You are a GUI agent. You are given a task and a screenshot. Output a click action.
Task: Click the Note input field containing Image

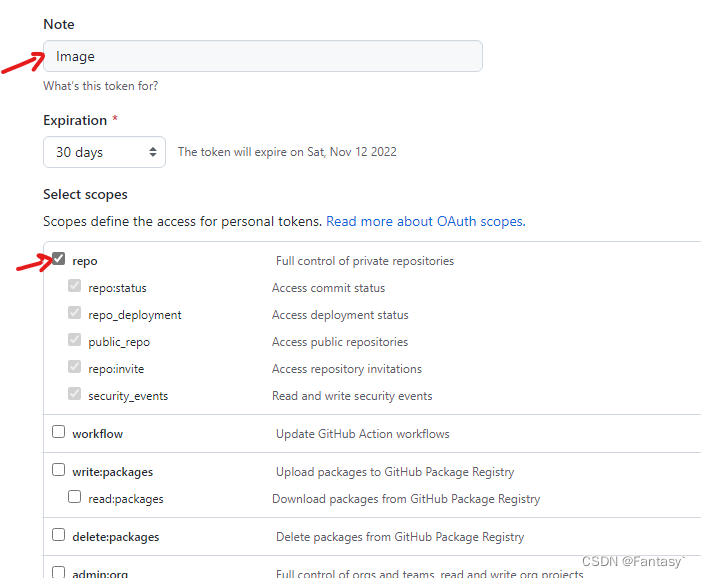pyautogui.click(x=263, y=56)
